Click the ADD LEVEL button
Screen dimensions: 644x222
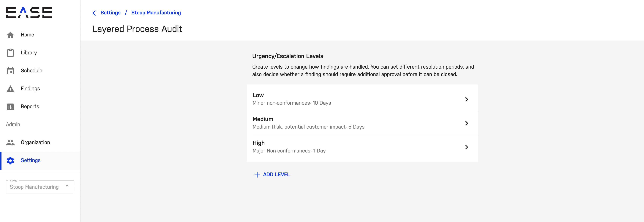click(276, 175)
